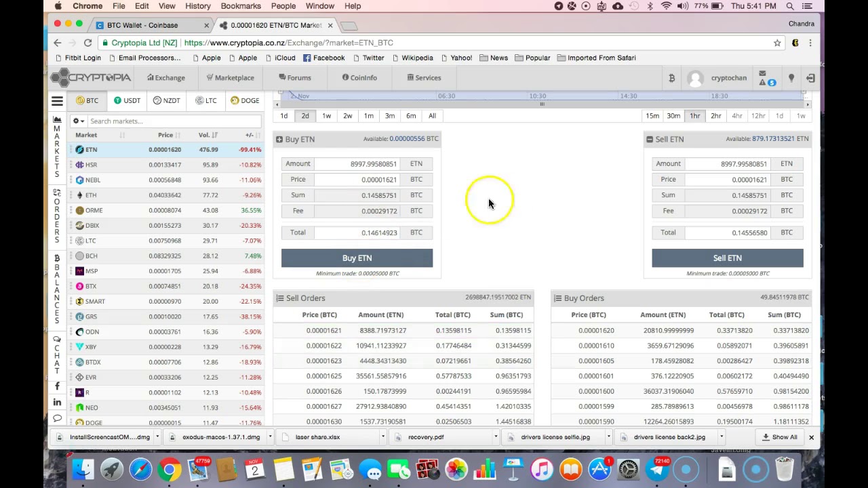Viewport: 868px width, 488px height.
Task: Open the App Store in the Dock
Action: 599,469
